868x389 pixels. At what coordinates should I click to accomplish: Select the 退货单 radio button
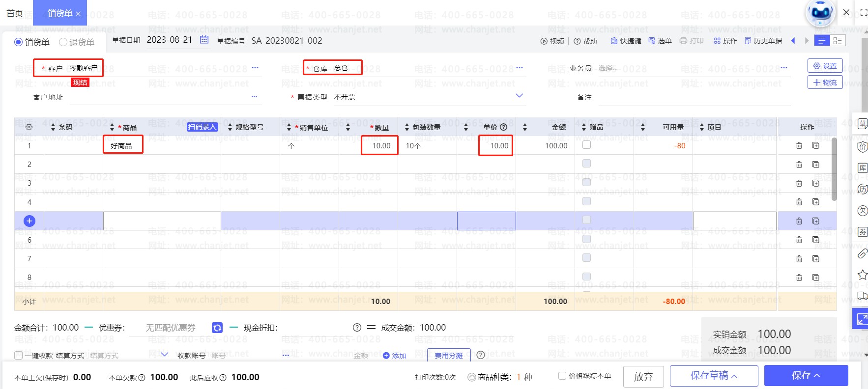[x=63, y=42]
